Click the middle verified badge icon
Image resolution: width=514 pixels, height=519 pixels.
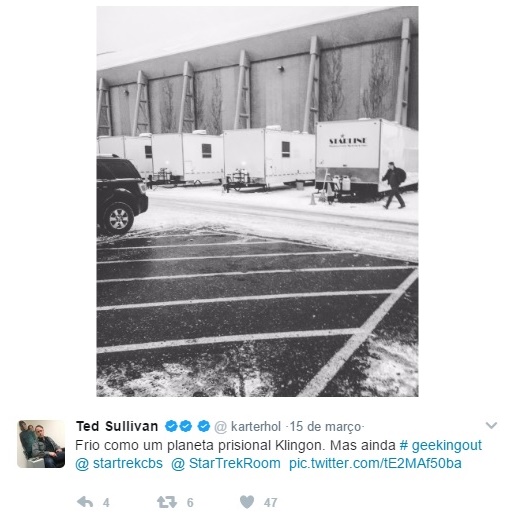pos(186,426)
